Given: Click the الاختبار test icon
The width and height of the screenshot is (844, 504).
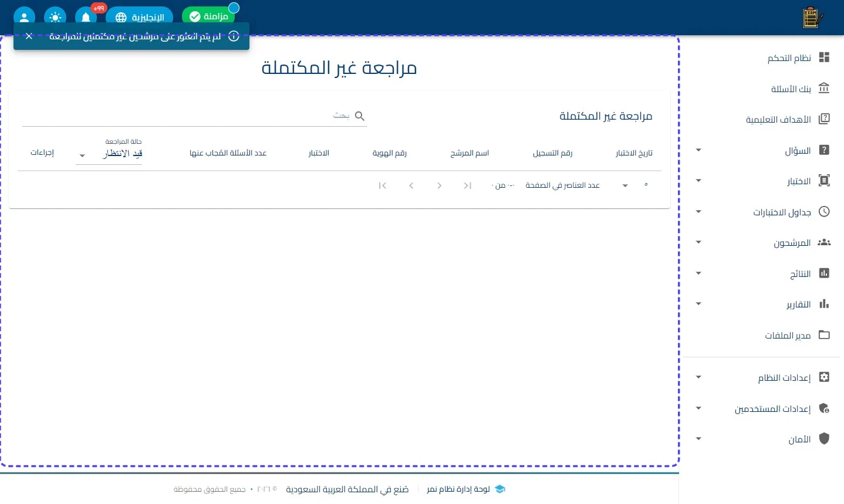Looking at the screenshot, I should pyautogui.click(x=824, y=181).
